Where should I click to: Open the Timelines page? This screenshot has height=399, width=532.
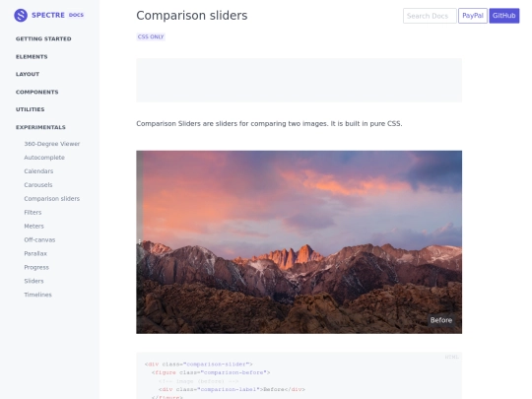point(38,295)
